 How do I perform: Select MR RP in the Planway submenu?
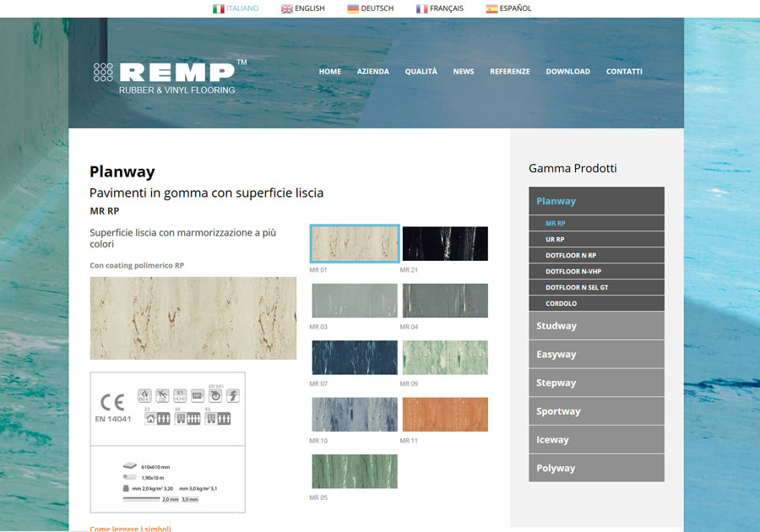click(597, 224)
